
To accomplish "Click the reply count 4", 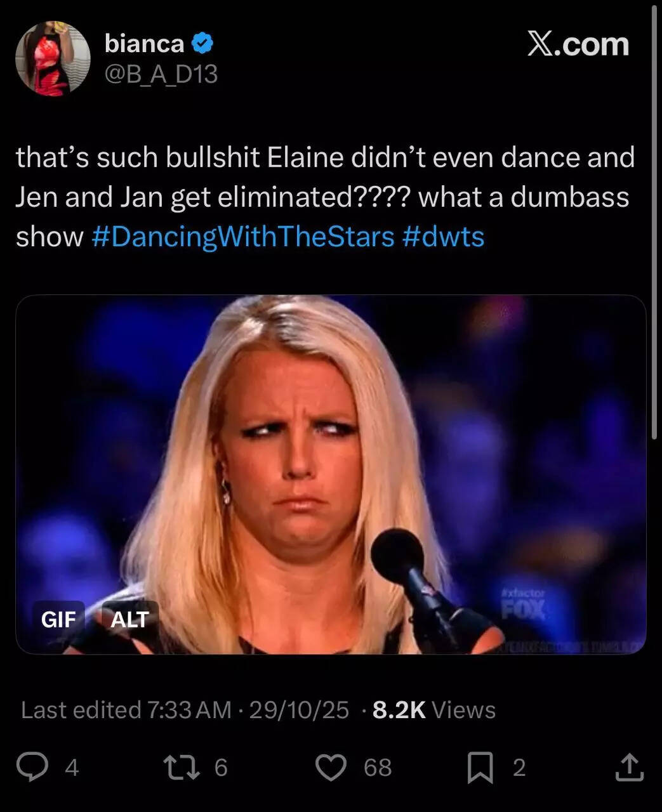I will 72,768.
